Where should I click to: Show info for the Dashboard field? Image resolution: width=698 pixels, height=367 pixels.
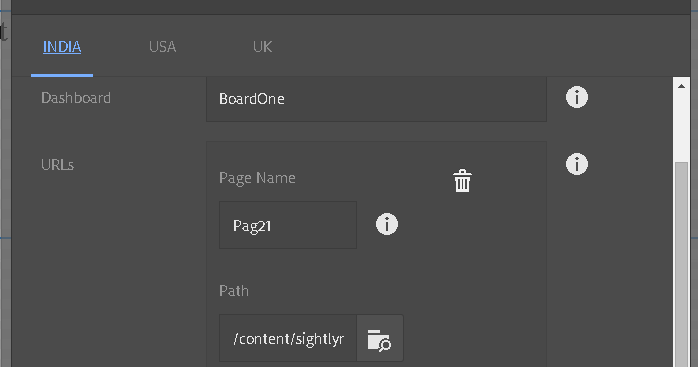point(577,97)
